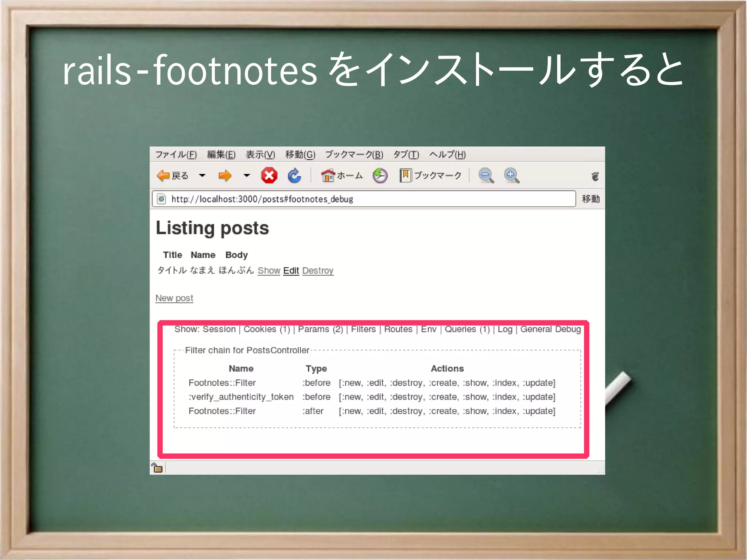Click the Body column header
The image size is (747, 560).
236,255
